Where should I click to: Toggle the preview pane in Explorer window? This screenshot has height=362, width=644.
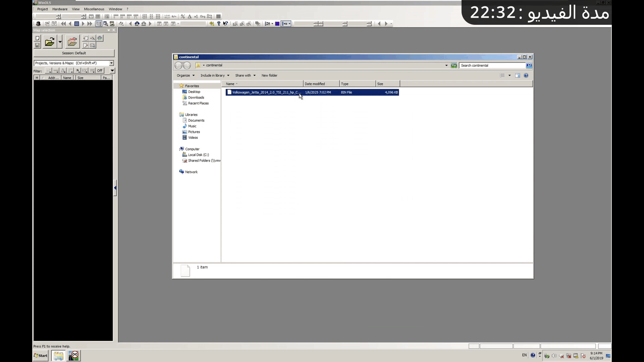(x=518, y=75)
